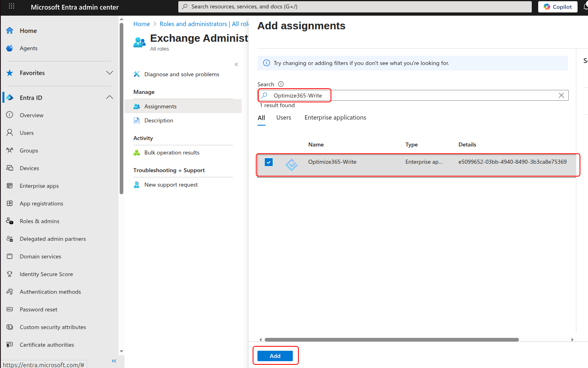Image resolution: width=588 pixels, height=368 pixels.
Task: Click the Agents icon in sidebar
Action: (x=10, y=48)
